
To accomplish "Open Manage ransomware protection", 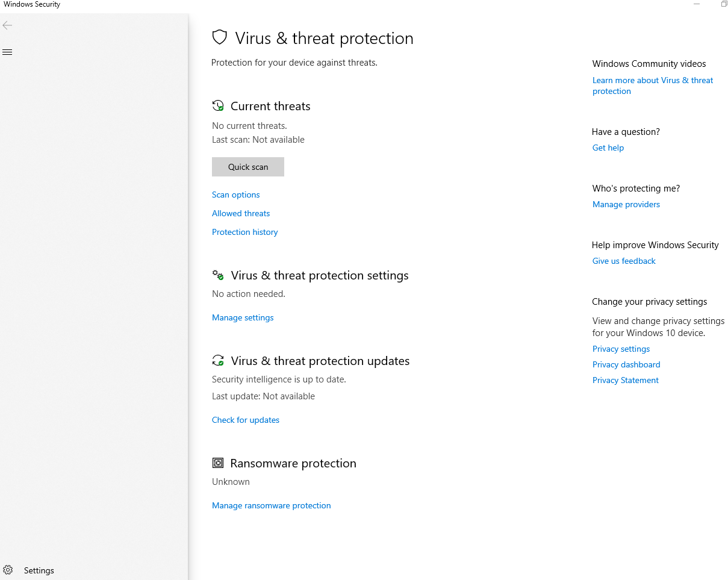I will 272,505.
